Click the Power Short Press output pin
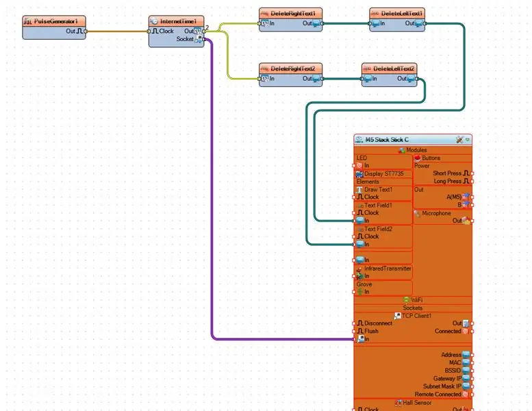 point(472,173)
